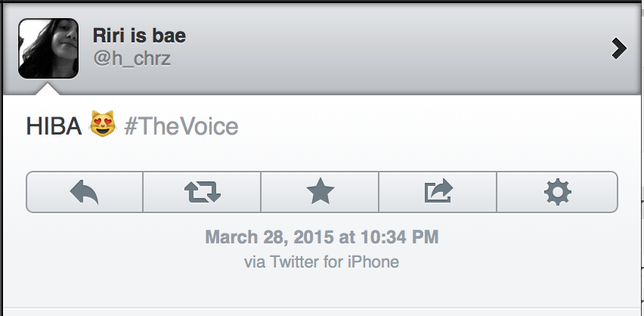Expand the profile with the right chevron
Viewport: 644px width, 316px height.
tap(619, 49)
